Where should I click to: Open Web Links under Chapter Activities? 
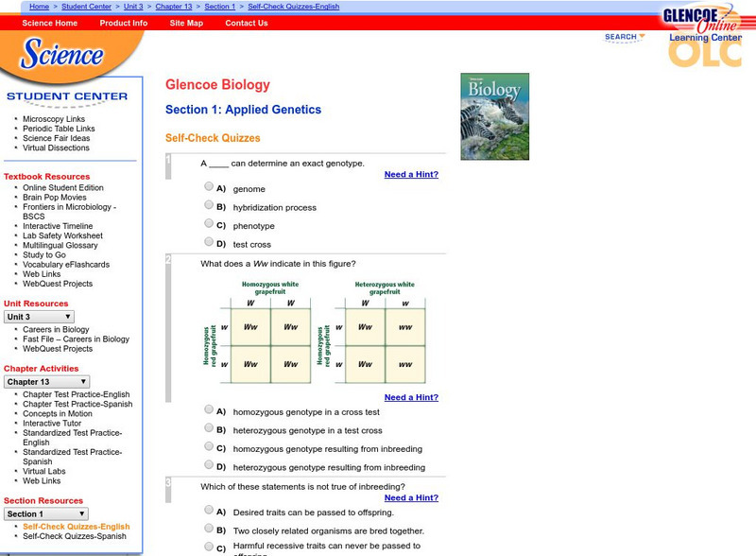point(42,480)
